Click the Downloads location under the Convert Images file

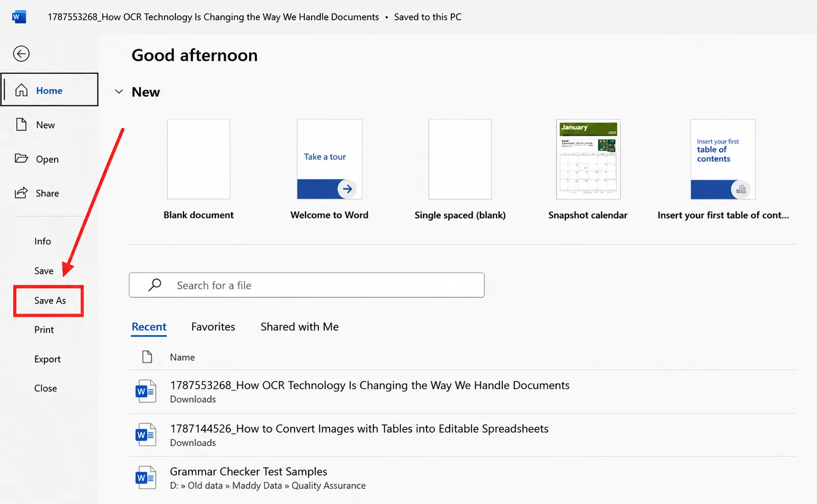[193, 443]
